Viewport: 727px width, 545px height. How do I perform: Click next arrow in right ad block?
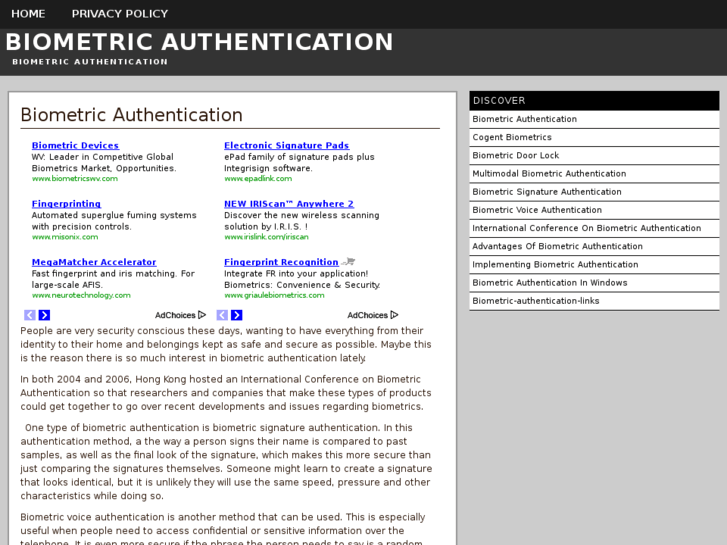[236, 315]
